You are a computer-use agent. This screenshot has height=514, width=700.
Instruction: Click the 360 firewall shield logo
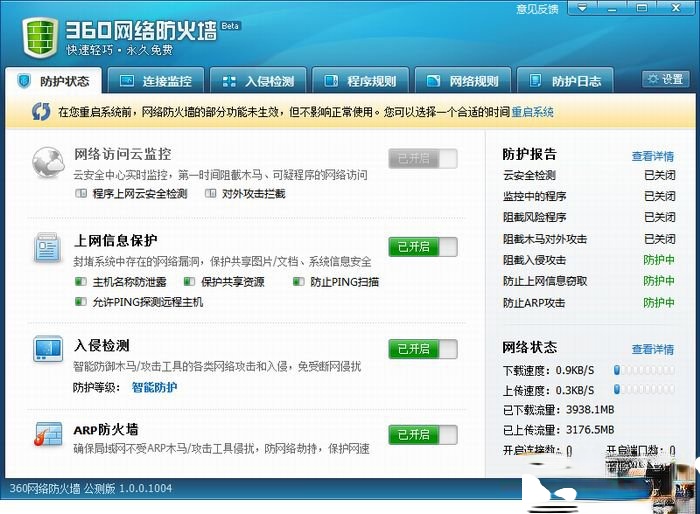pyautogui.click(x=40, y=38)
